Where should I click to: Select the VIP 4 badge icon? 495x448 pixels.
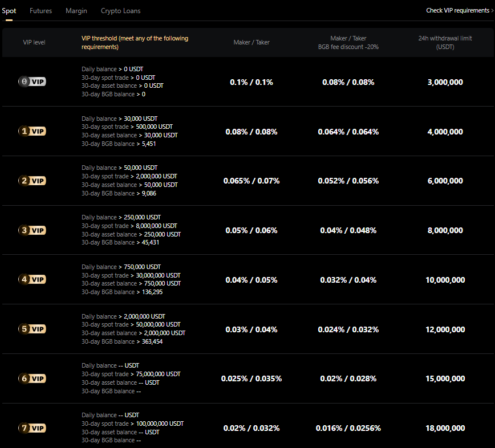pyautogui.click(x=32, y=279)
